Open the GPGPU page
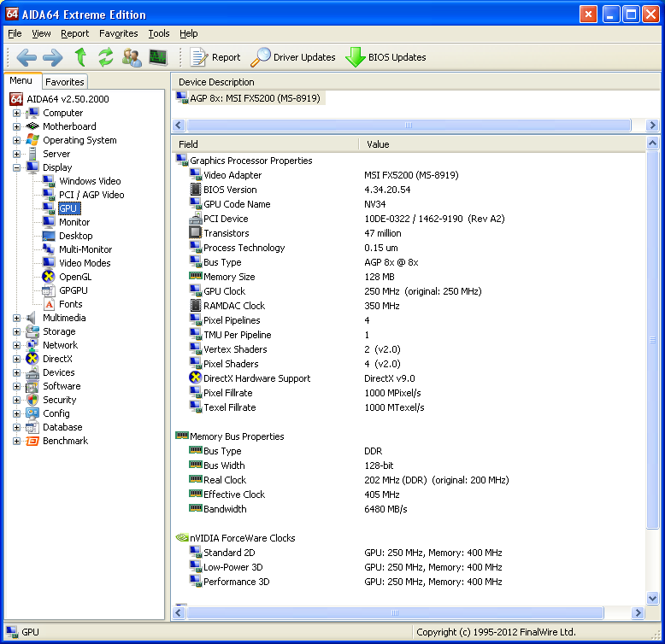The height and width of the screenshot is (644, 665). point(74,290)
